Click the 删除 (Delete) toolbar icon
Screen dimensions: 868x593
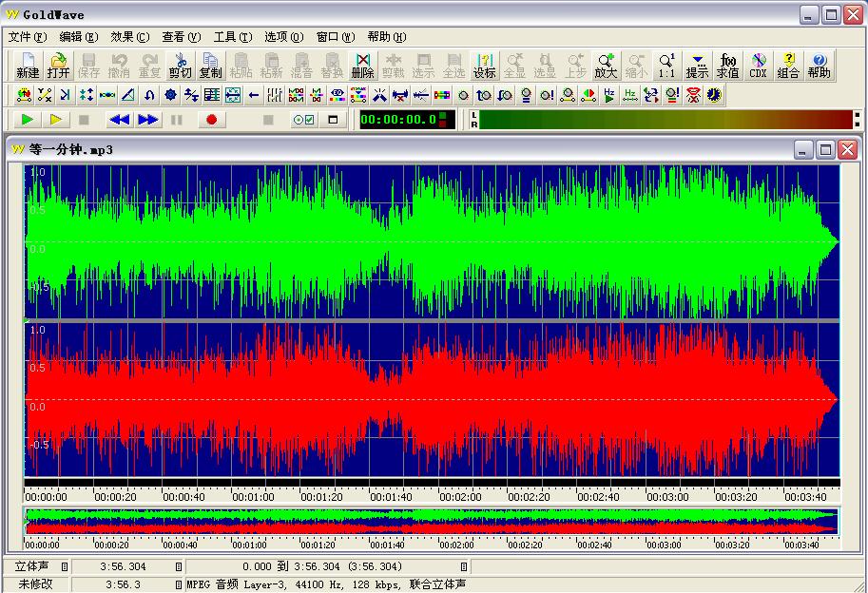[362, 66]
